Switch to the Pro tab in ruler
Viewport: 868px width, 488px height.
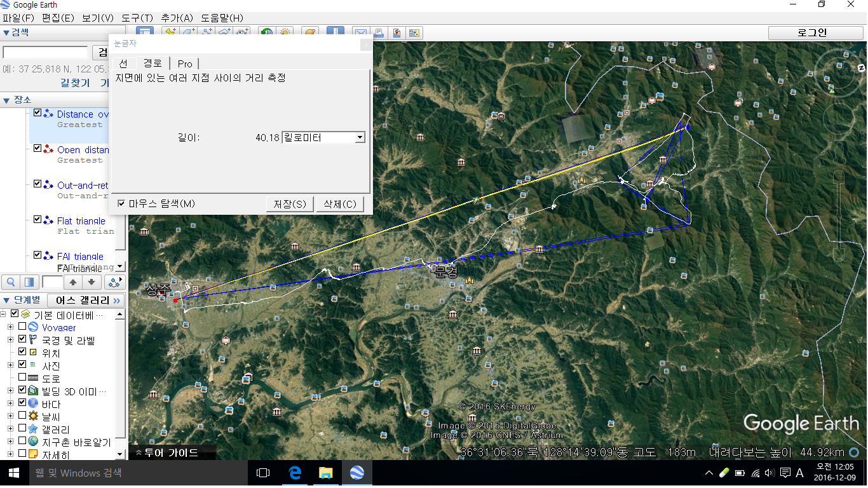click(185, 63)
